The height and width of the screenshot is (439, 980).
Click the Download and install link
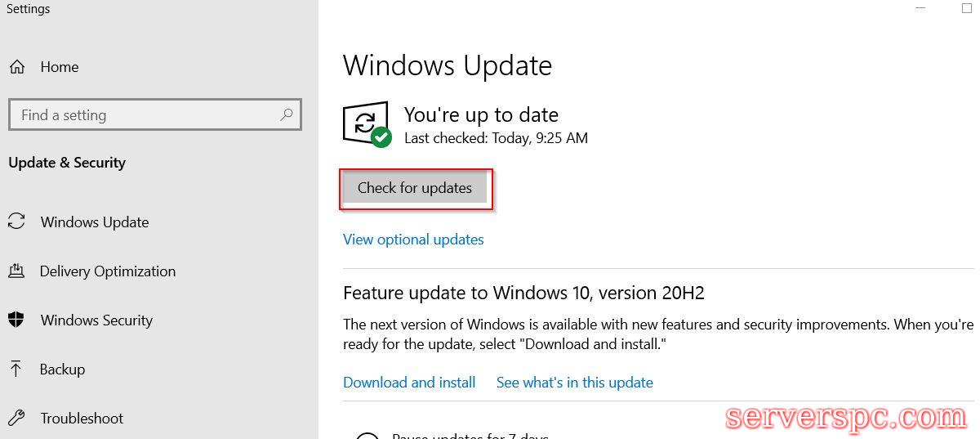tap(409, 383)
